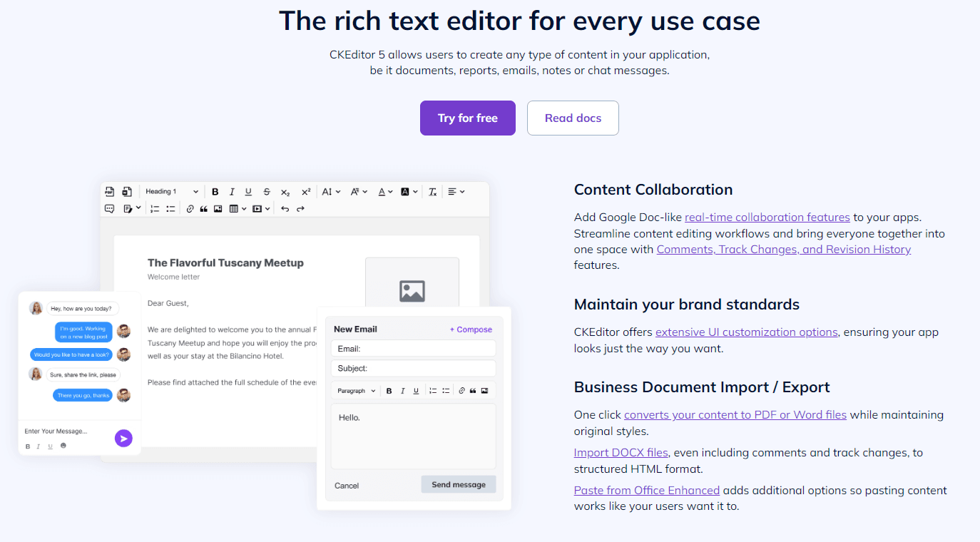Toggle the bulleted list formatting
Screen dimensions: 980x542
pos(171,208)
